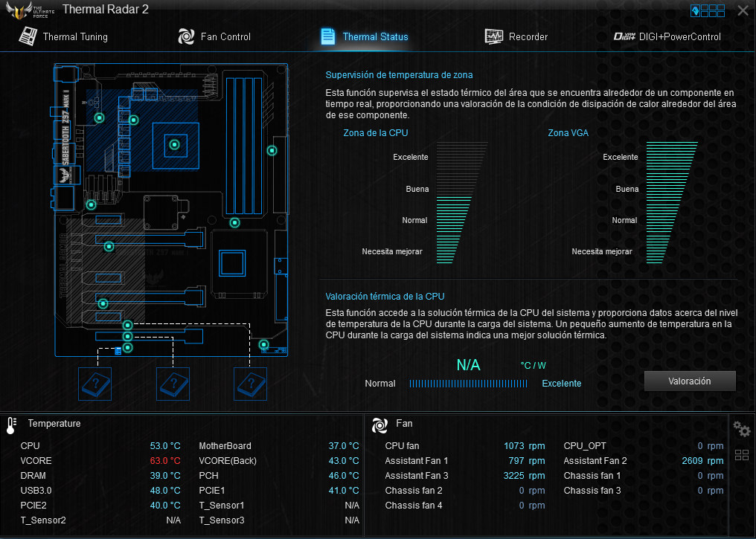Screen dimensions: 756x539
Task: Select the sensor dot on the CPU socket
Action: click(x=175, y=144)
